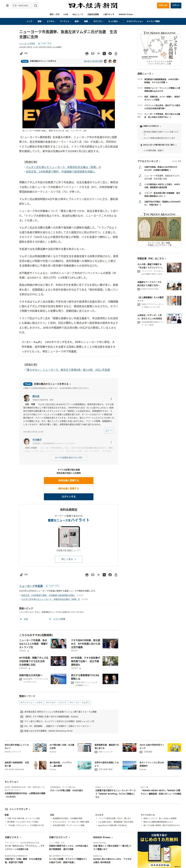Open the hamburger menu icon

7,5
